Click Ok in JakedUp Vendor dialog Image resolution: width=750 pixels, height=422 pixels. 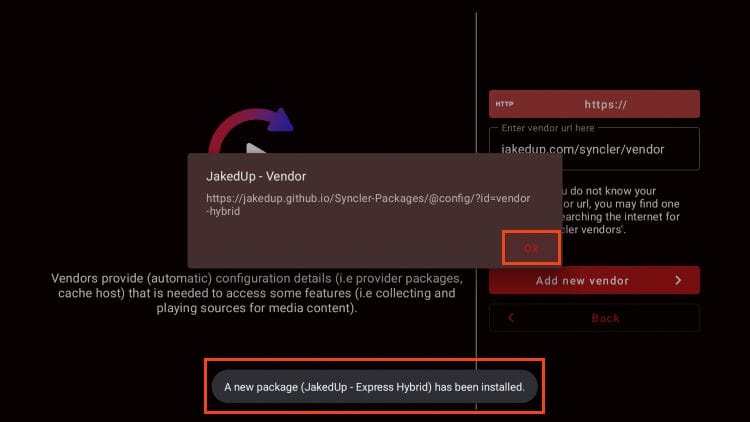coord(531,248)
